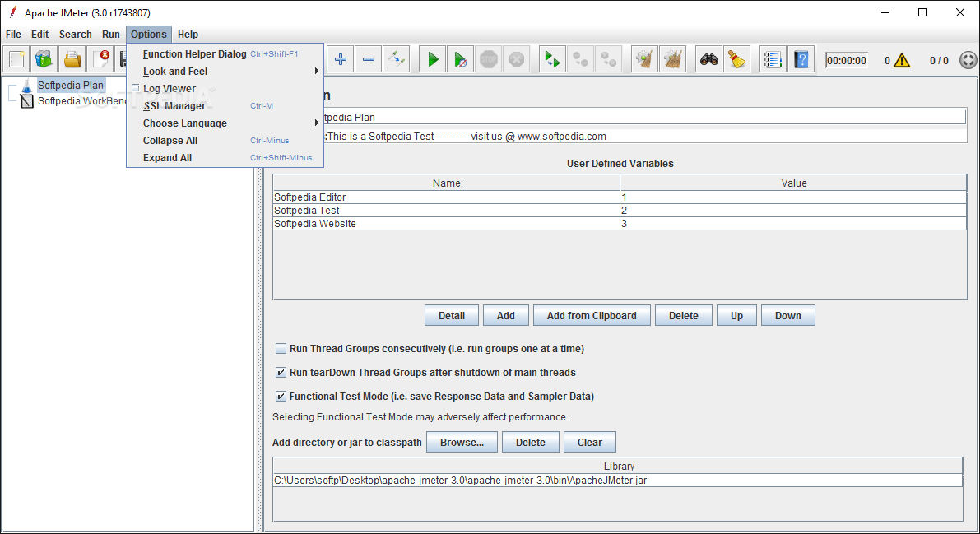Expand the Look and Feel submenu

point(225,72)
